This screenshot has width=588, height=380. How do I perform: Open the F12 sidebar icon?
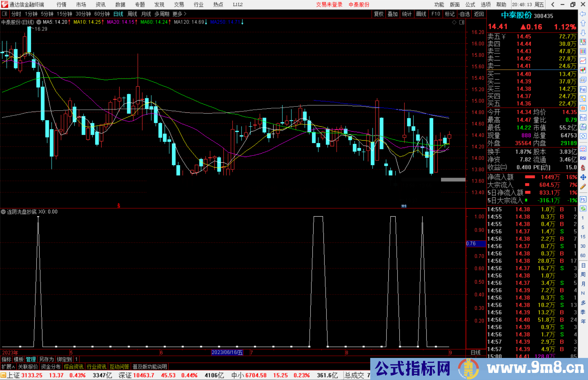(x=583, y=118)
